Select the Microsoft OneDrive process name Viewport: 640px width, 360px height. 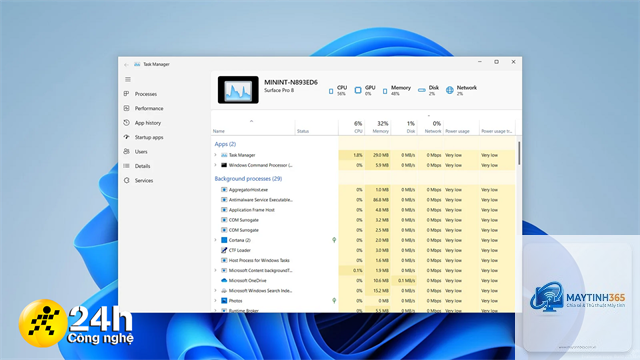point(247,280)
